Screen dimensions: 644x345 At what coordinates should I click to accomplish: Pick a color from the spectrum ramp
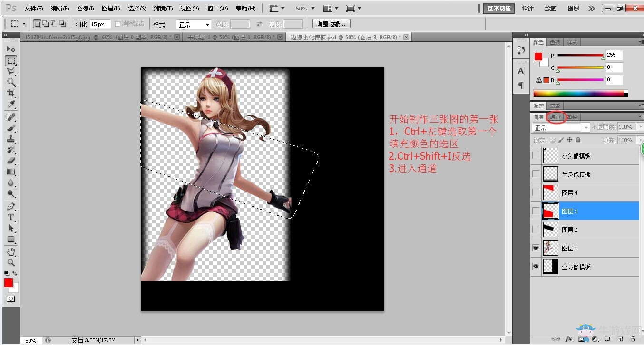click(x=580, y=93)
